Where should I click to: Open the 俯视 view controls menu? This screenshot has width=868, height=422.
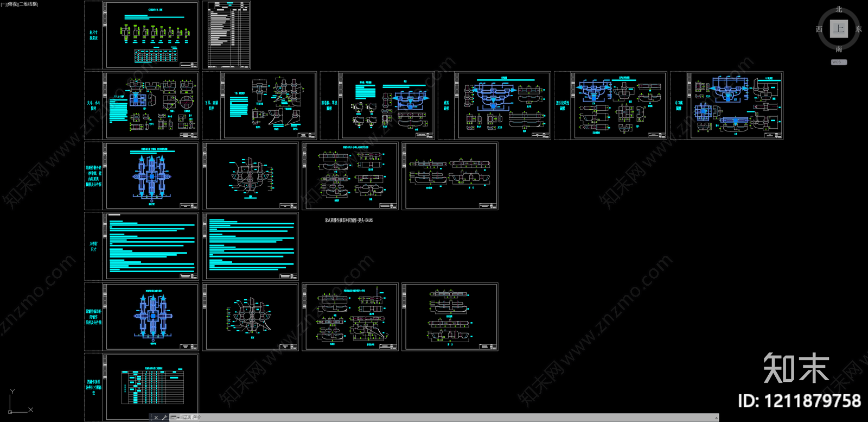point(12,4)
